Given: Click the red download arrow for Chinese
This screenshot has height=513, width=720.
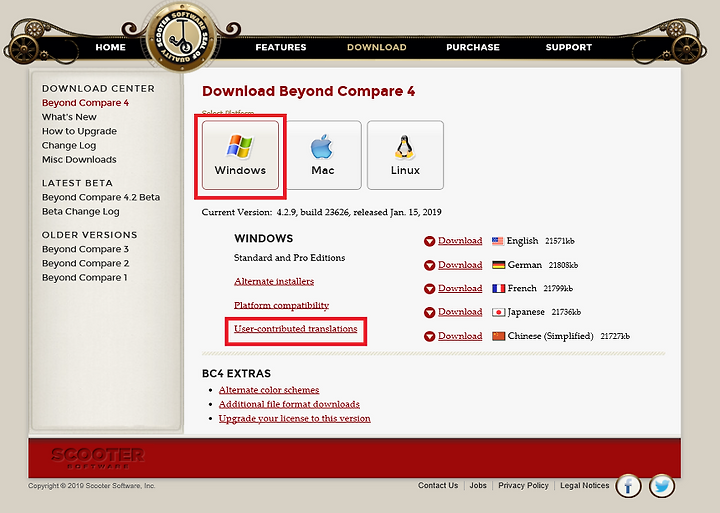Looking at the screenshot, I should click(x=429, y=337).
